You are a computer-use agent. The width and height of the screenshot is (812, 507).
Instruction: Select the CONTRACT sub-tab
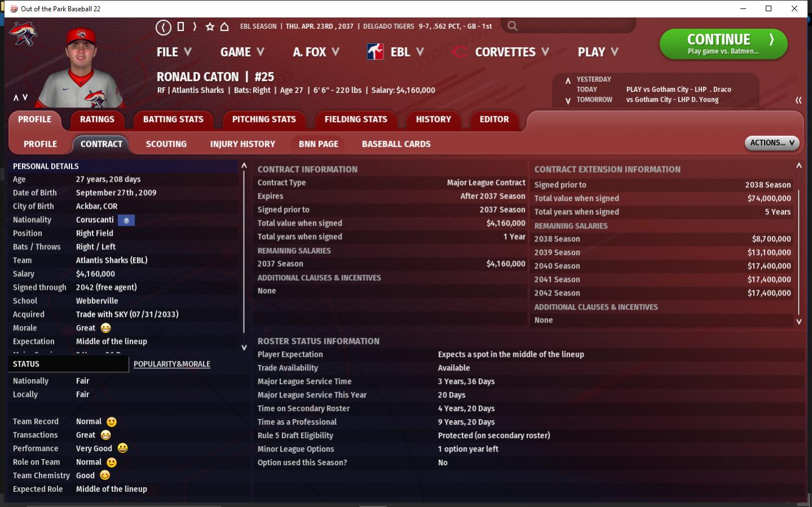[x=102, y=144]
